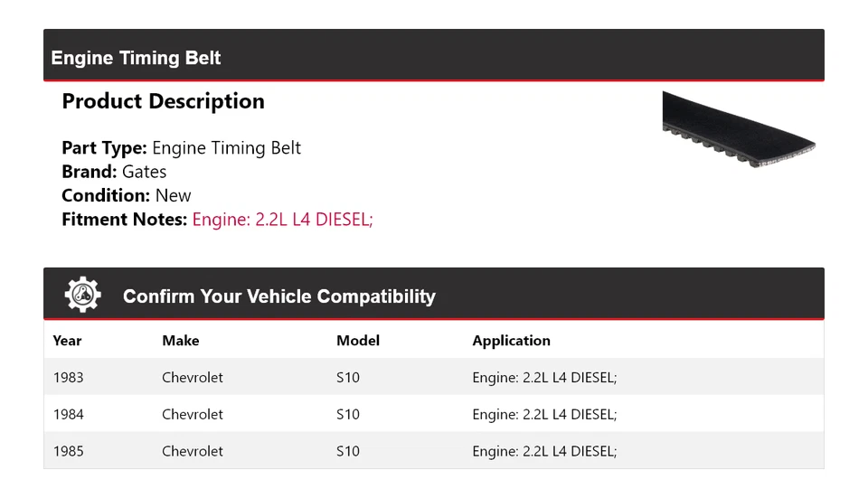This screenshot has height=498, width=868.
Task: Click Chevrolet in the 1983 row
Action: [193, 377]
